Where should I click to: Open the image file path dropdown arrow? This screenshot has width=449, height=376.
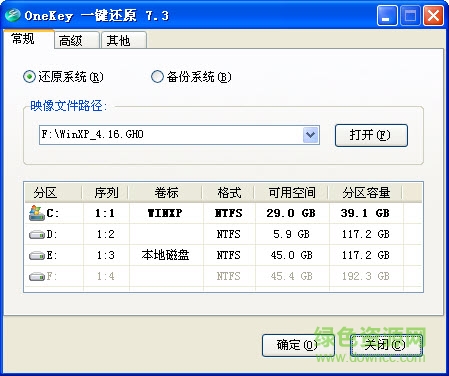[311, 135]
